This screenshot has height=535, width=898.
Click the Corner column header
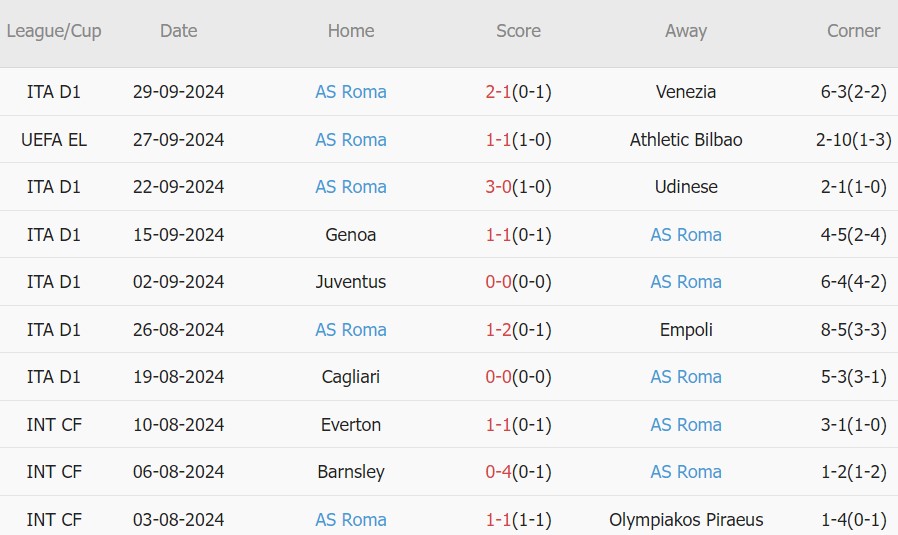pyautogui.click(x=853, y=31)
